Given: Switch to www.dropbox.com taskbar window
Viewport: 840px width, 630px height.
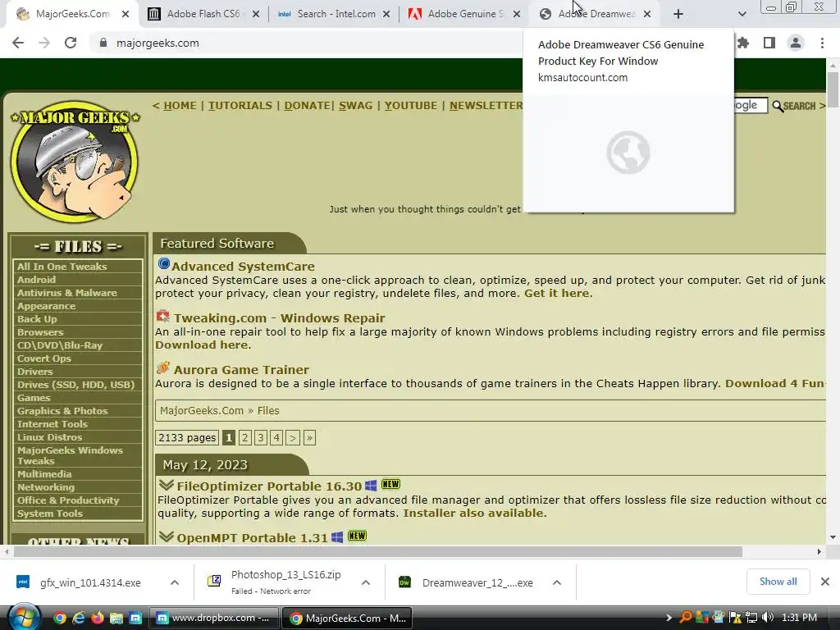Looking at the screenshot, I should [214, 618].
